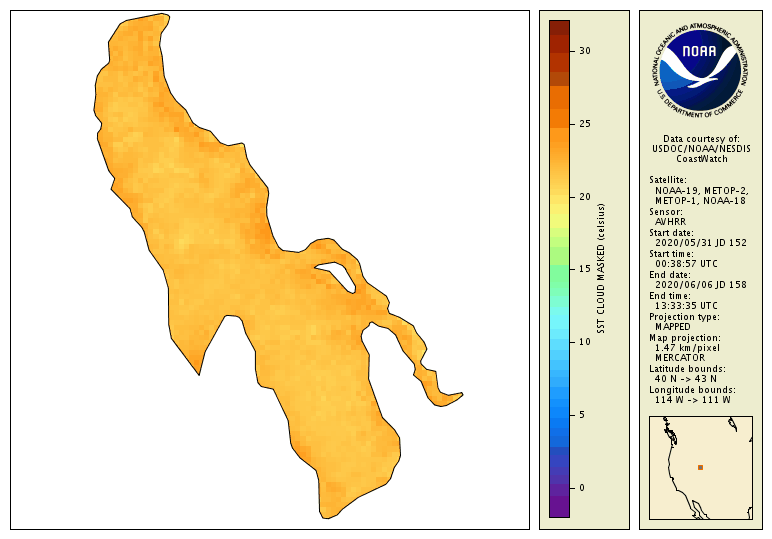Click the '40 N -> 43 N' latitude value

pyautogui.click(x=686, y=379)
